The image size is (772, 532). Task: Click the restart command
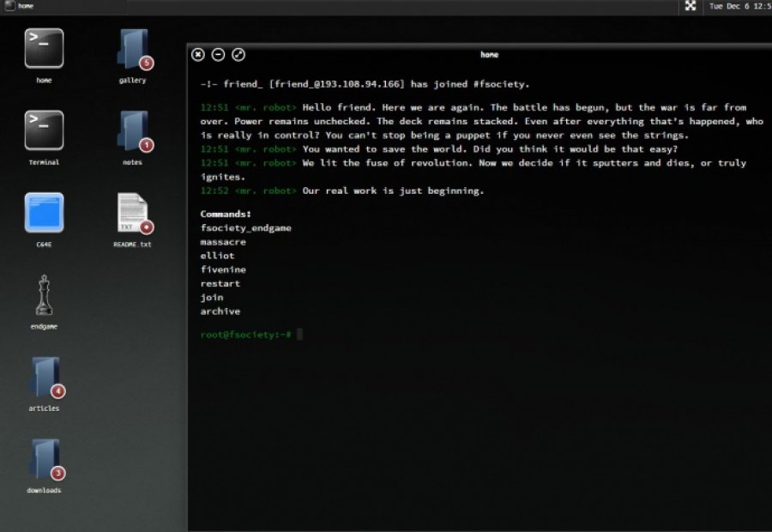tap(220, 284)
